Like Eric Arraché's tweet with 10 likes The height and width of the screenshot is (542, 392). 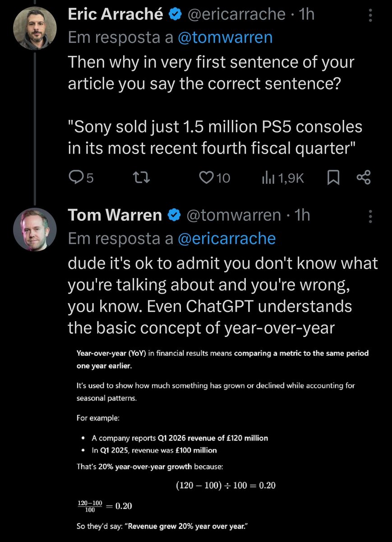215,178
